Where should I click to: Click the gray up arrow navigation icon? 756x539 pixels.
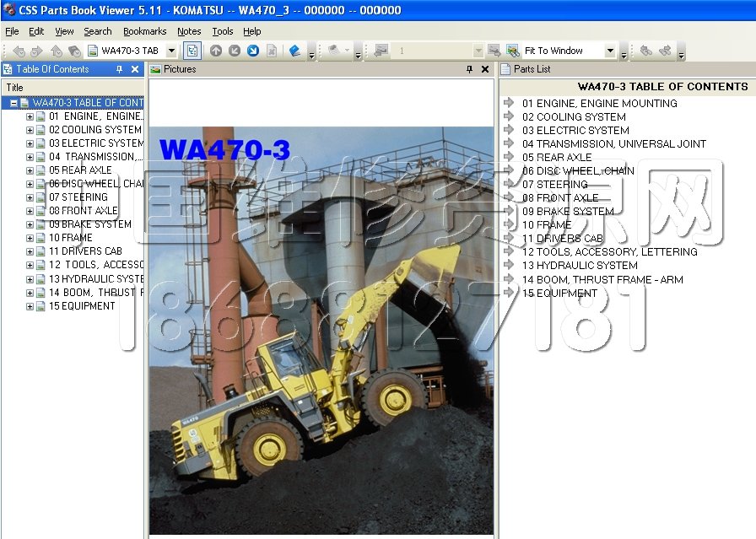(216, 51)
